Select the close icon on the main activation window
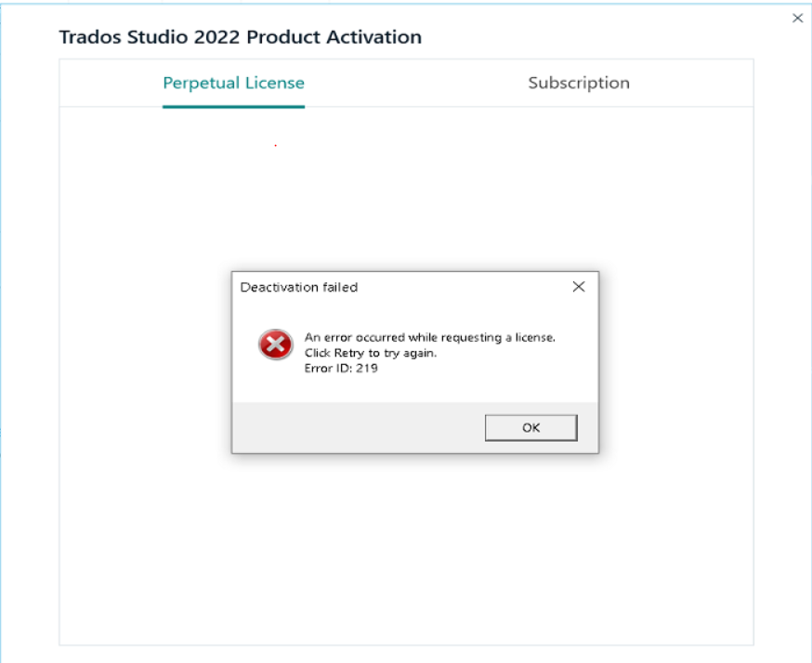The width and height of the screenshot is (812, 663). (799, 17)
